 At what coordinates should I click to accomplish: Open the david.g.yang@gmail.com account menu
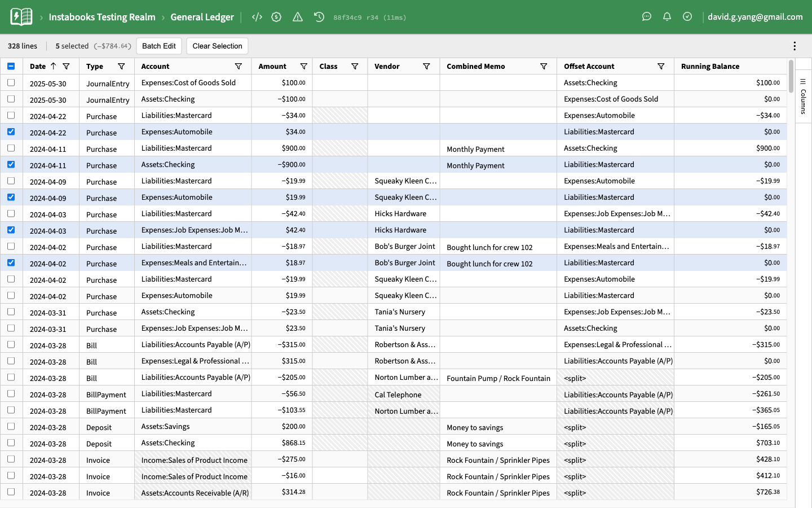pyautogui.click(x=755, y=17)
